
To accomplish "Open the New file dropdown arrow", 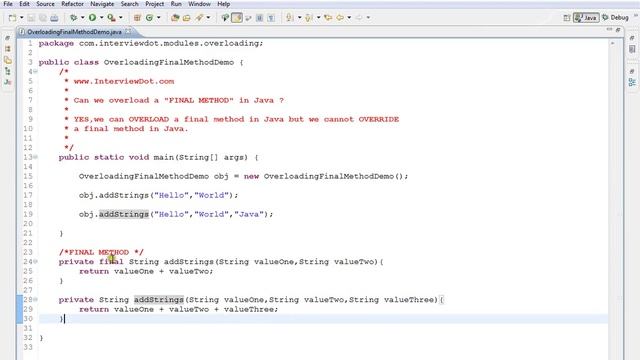I will (22, 18).
